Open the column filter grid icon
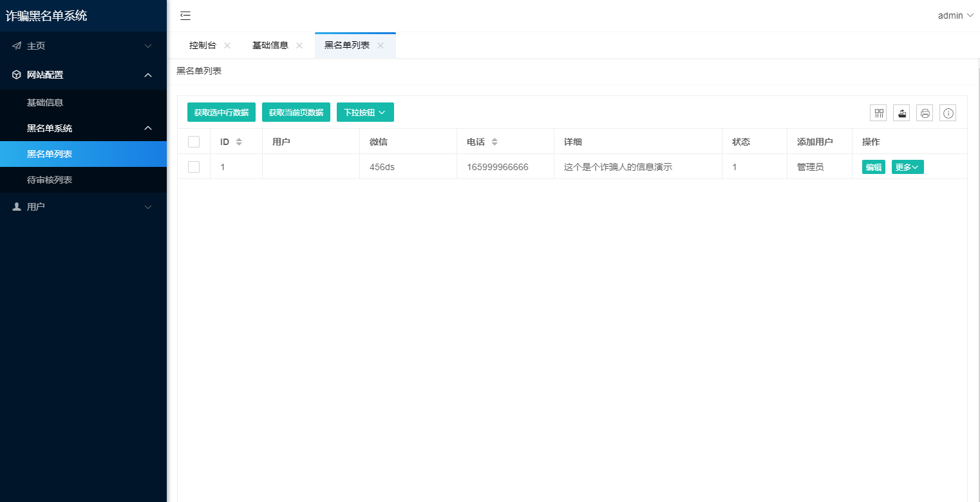Screen dimensions: 980x502 pyautogui.click(x=878, y=113)
